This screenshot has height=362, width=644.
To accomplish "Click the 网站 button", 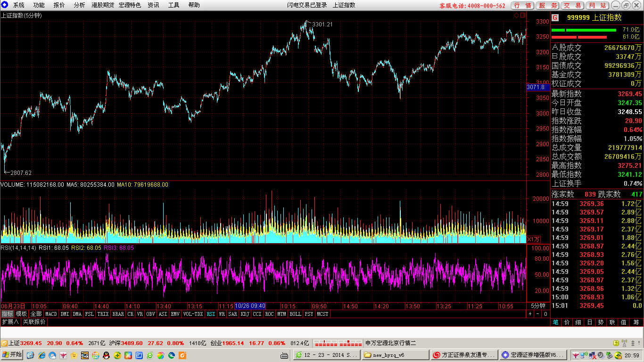I will pyautogui.click(x=598, y=6).
